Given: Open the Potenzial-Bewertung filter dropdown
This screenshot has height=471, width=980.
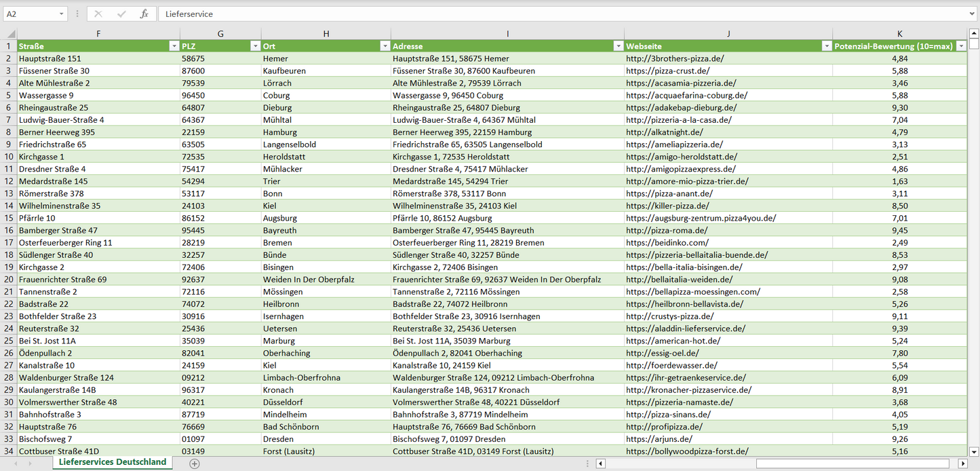Looking at the screenshot, I should 961,46.
